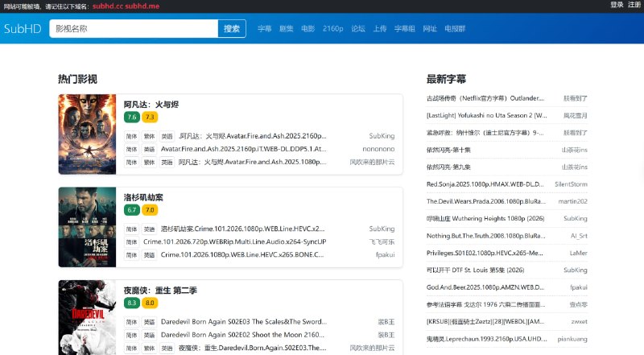Select the 2160p navigation link

[332, 29]
